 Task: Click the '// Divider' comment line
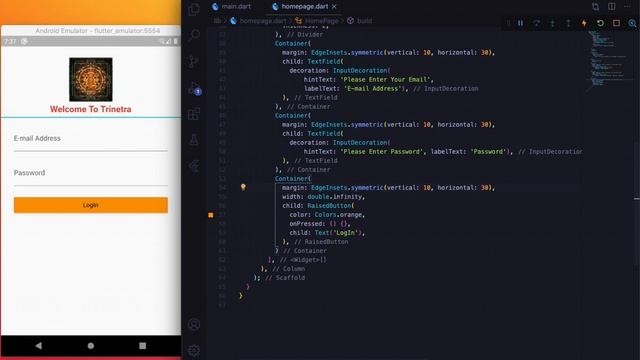[x=305, y=34]
